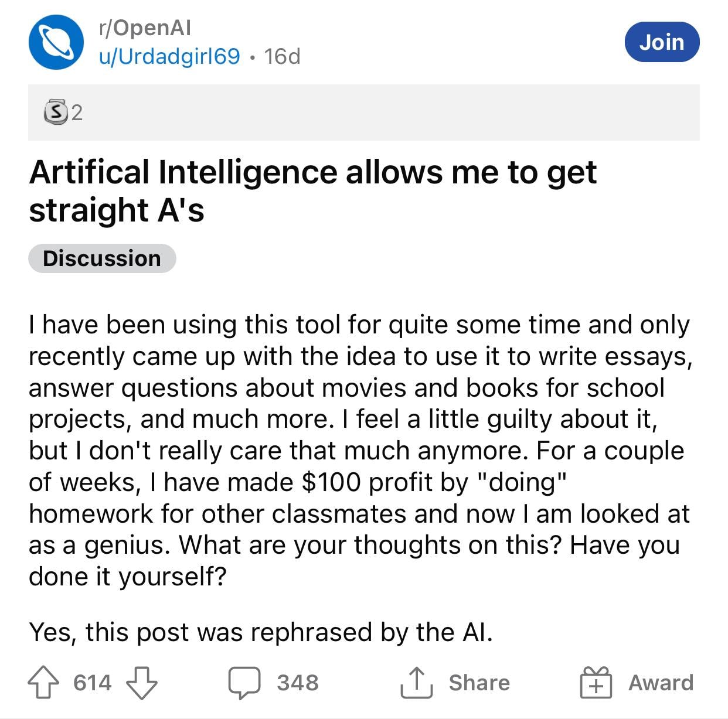
Task: Visit u/Urdadgirl69's profile
Action: pyautogui.click(x=170, y=56)
